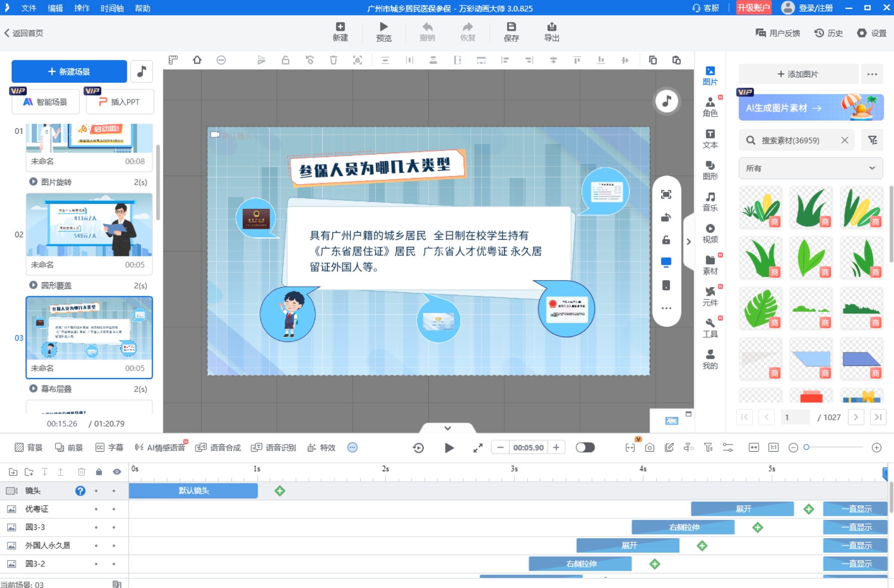Open the 音乐 music panel

(710, 201)
